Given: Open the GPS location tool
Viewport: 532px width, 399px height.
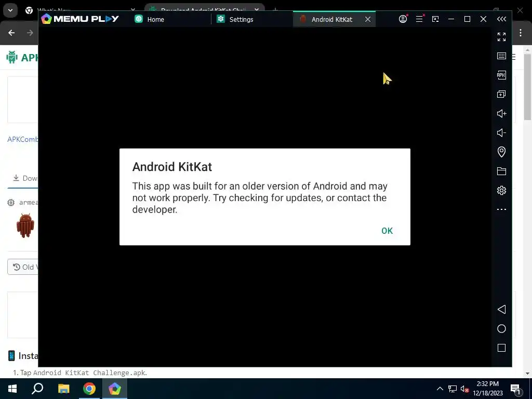Looking at the screenshot, I should click(x=501, y=152).
